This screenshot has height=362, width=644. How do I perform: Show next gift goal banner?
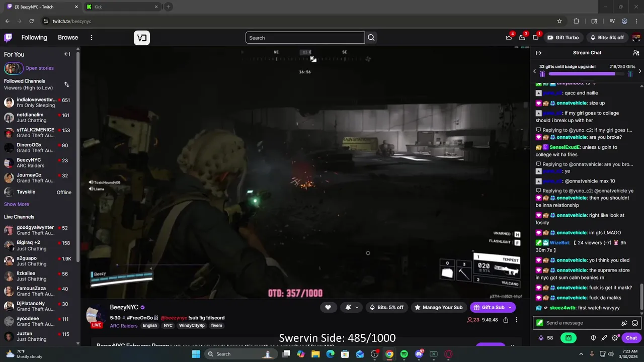click(640, 71)
